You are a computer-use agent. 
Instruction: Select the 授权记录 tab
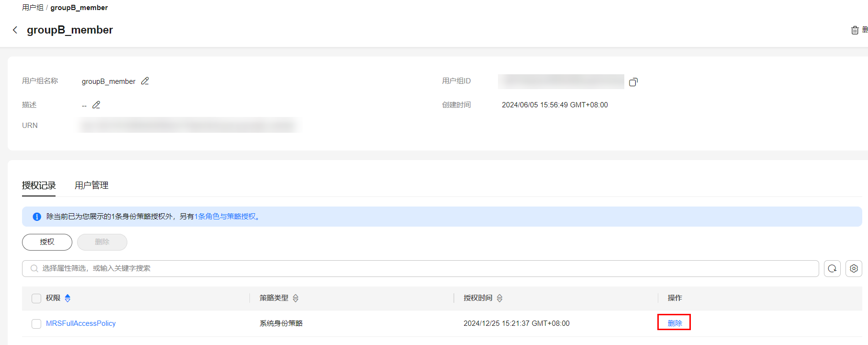point(39,185)
